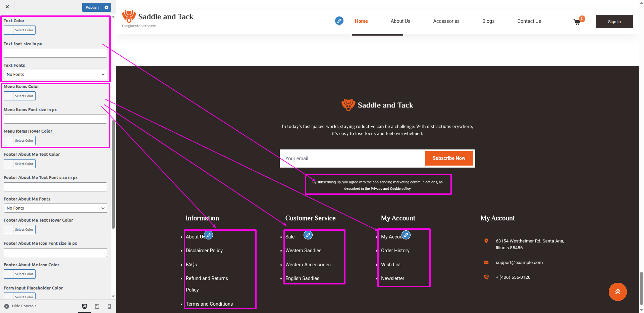
Task: Open publish settings gear
Action: [x=107, y=7]
